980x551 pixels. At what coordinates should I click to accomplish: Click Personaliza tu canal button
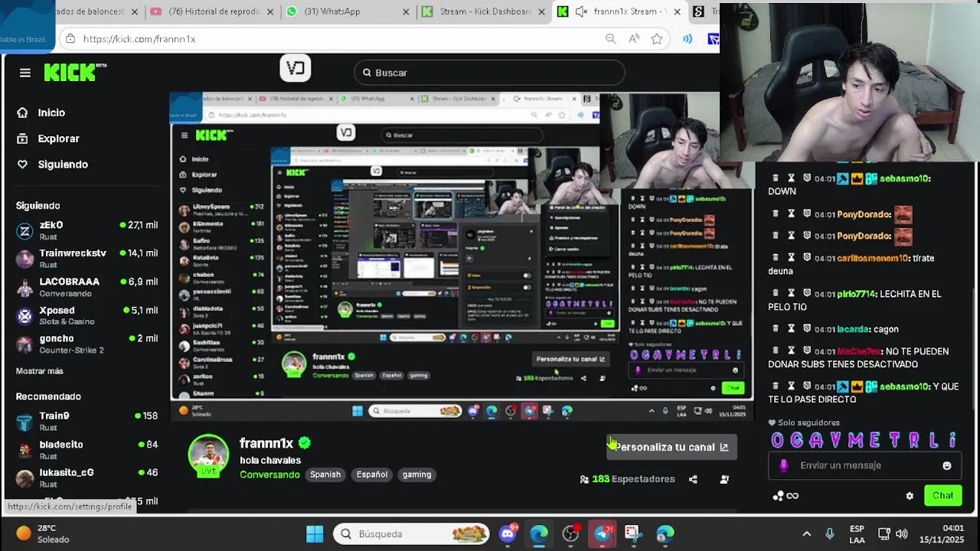671,447
